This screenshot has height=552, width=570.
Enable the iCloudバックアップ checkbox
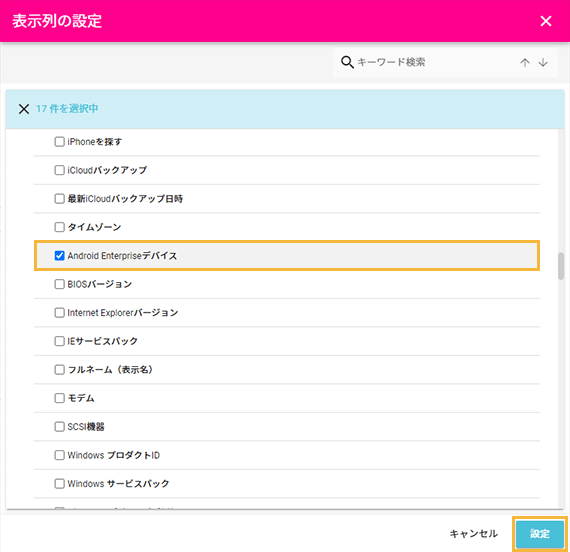coord(59,170)
